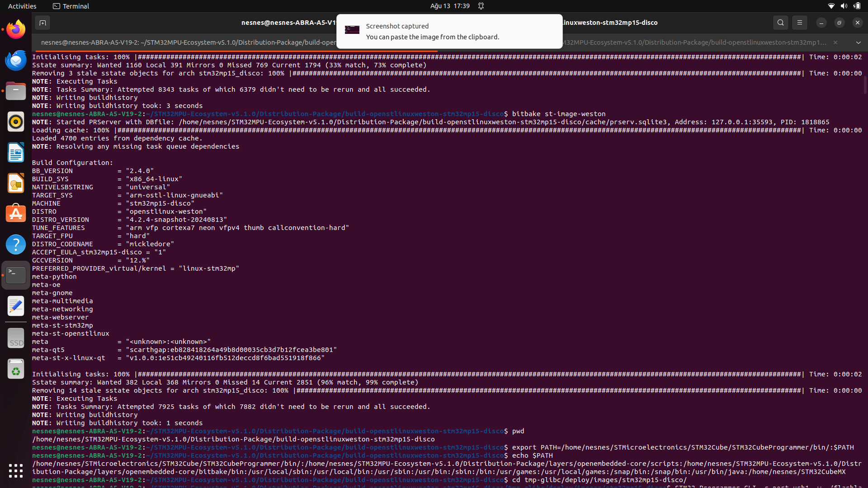This screenshot has width=868, height=488.
Task: Click the Wi-Fi status indicator
Action: [831, 6]
